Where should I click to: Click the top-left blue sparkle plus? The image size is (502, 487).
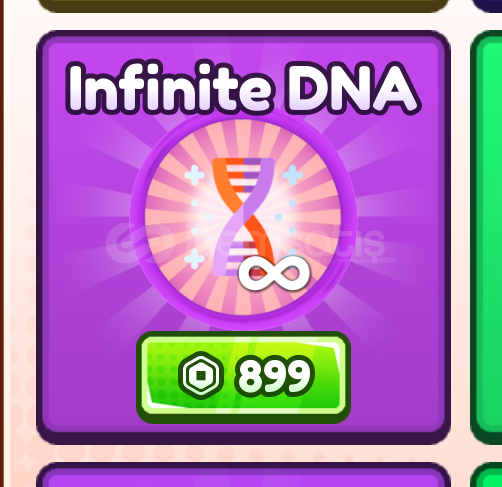tap(194, 175)
